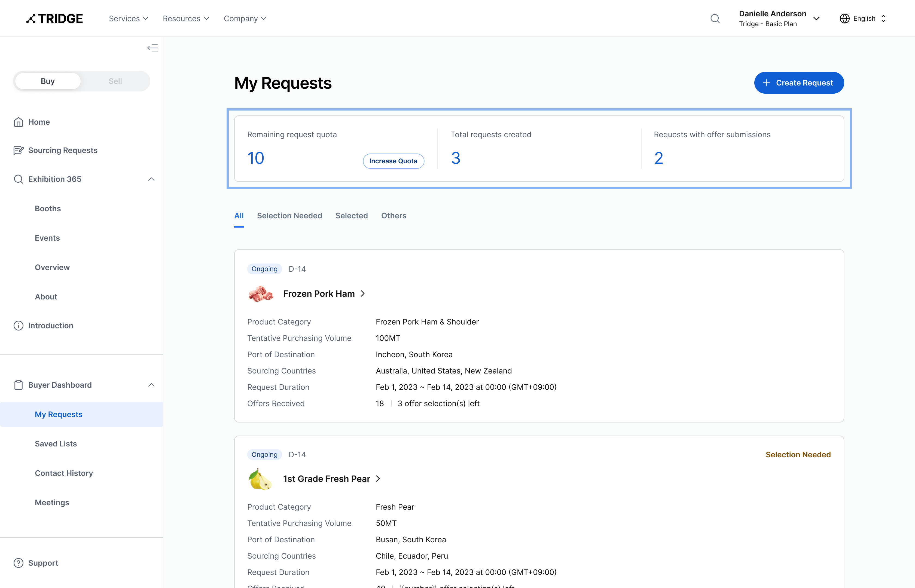Click the Support question mark icon
The height and width of the screenshot is (588, 915).
[x=18, y=563]
